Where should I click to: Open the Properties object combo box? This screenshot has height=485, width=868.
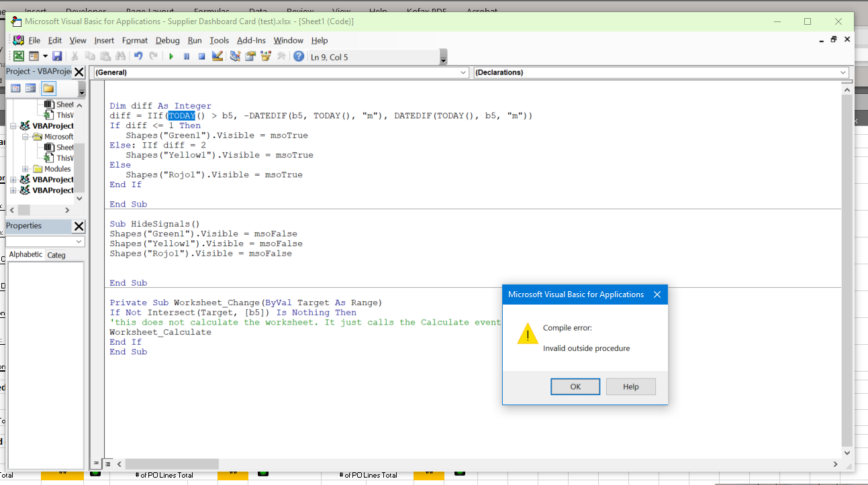point(46,241)
